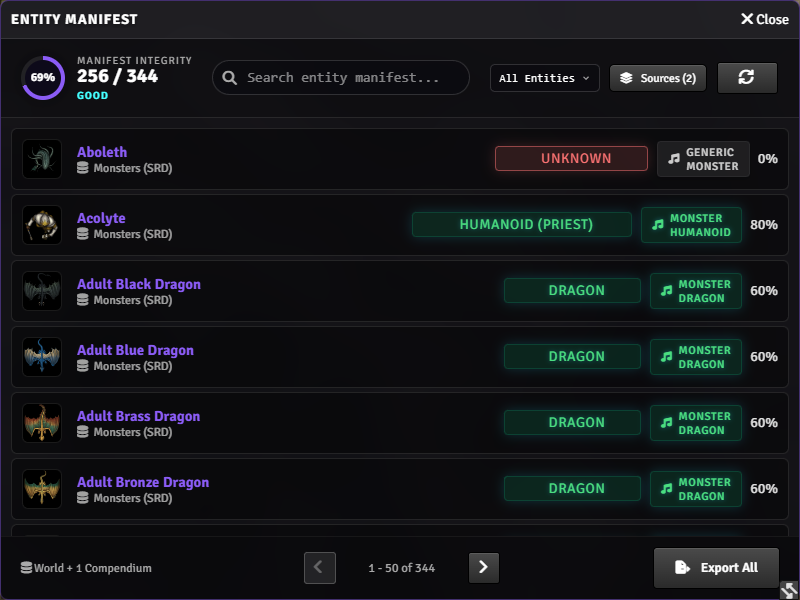800x600 pixels.
Task: Click Adult Blue Dragon's DRAGON type badge
Action: click(x=572, y=357)
